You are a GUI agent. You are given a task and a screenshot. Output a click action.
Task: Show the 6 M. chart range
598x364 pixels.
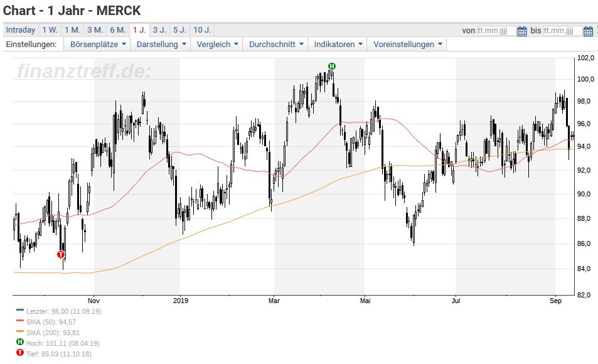click(118, 29)
